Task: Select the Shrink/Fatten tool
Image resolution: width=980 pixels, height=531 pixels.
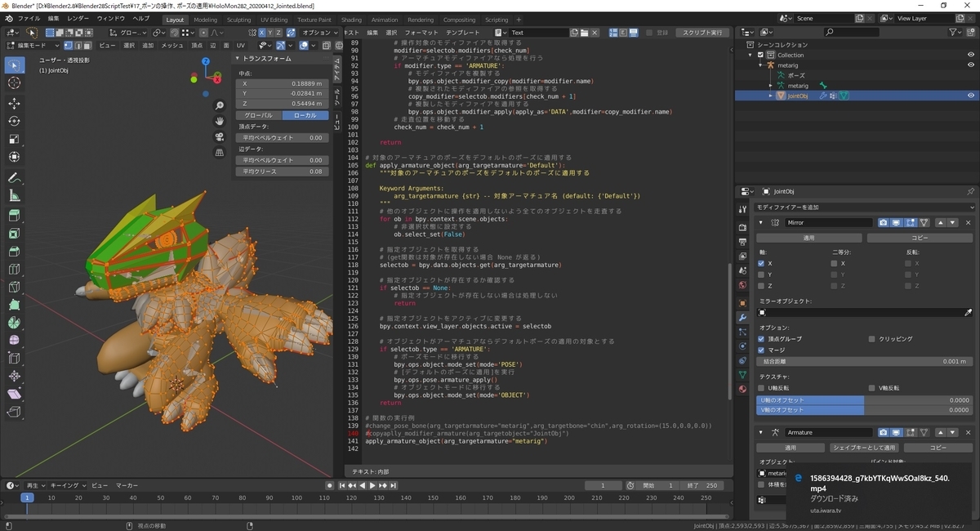Action: pyautogui.click(x=14, y=376)
